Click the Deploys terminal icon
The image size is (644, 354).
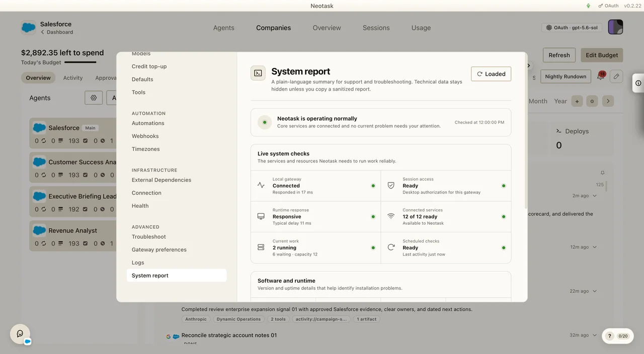(x=558, y=131)
